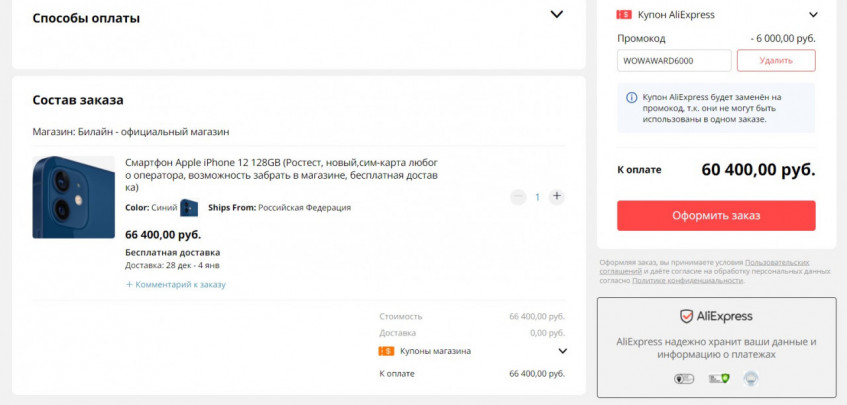The height and width of the screenshot is (405, 847).
Task: Click the promo code field WOWAWARD6000
Action: (x=674, y=60)
